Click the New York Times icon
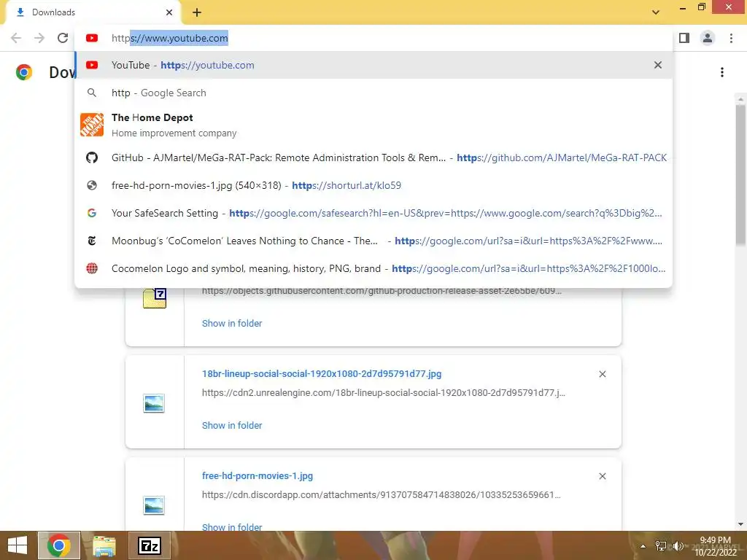747x560 pixels. coord(92,241)
